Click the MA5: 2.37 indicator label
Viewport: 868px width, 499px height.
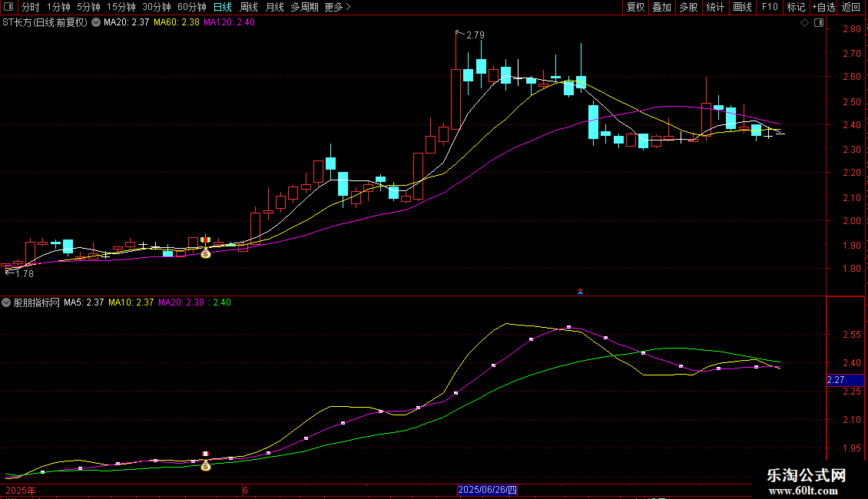tap(84, 302)
